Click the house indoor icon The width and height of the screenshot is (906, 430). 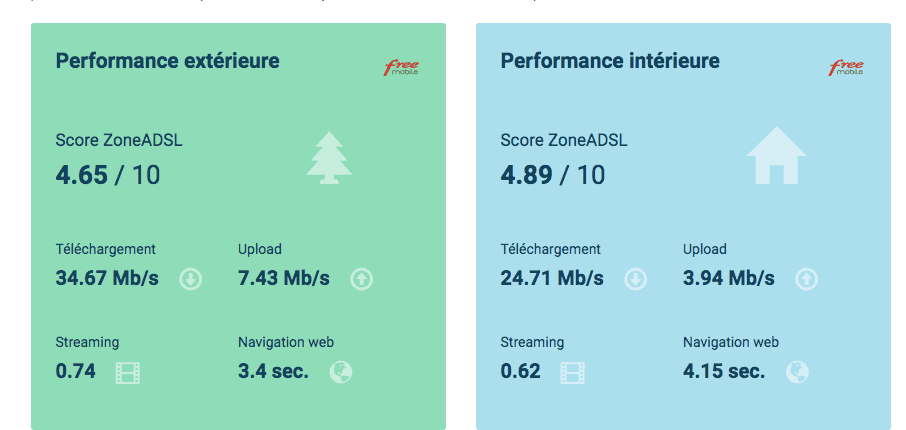pyautogui.click(x=775, y=155)
